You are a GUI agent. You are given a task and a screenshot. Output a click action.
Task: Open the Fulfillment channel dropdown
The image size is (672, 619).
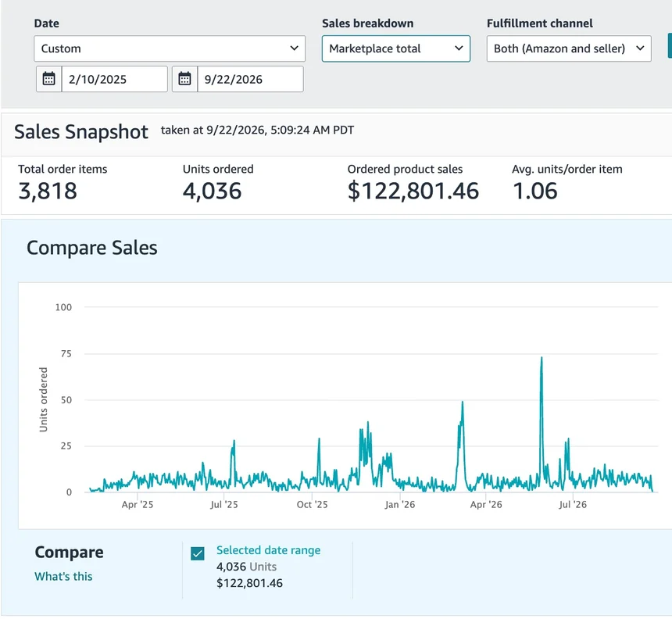[x=569, y=48]
